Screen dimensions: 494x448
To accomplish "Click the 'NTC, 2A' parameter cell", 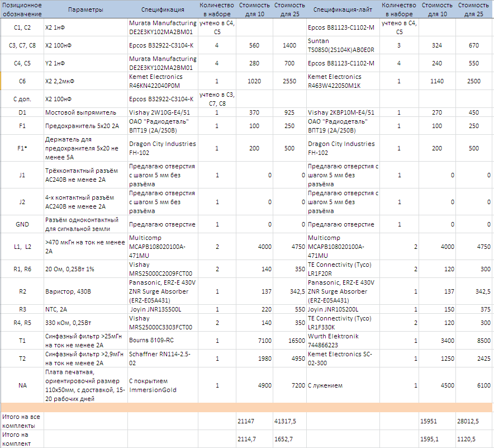I will click(85, 309).
